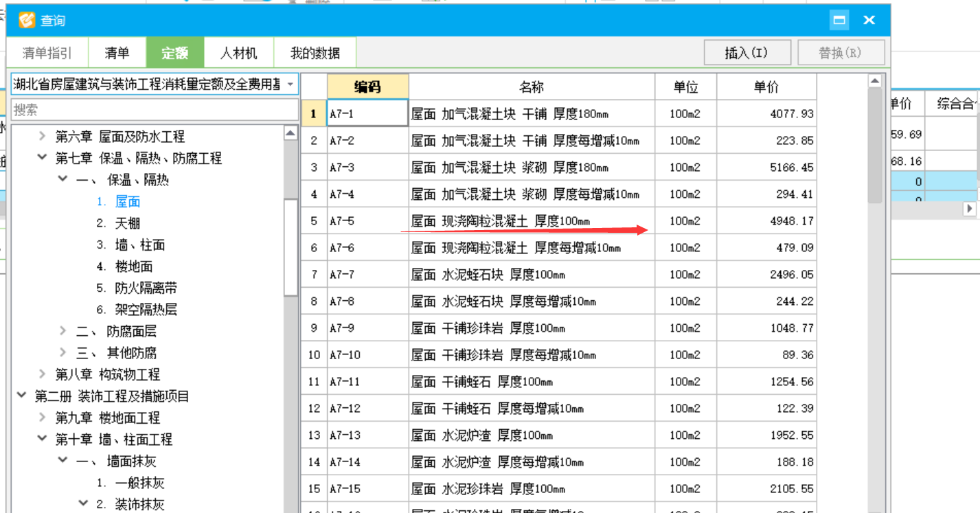Click the price cell 122.39
Screen dimensions: 980x513
pos(766,409)
